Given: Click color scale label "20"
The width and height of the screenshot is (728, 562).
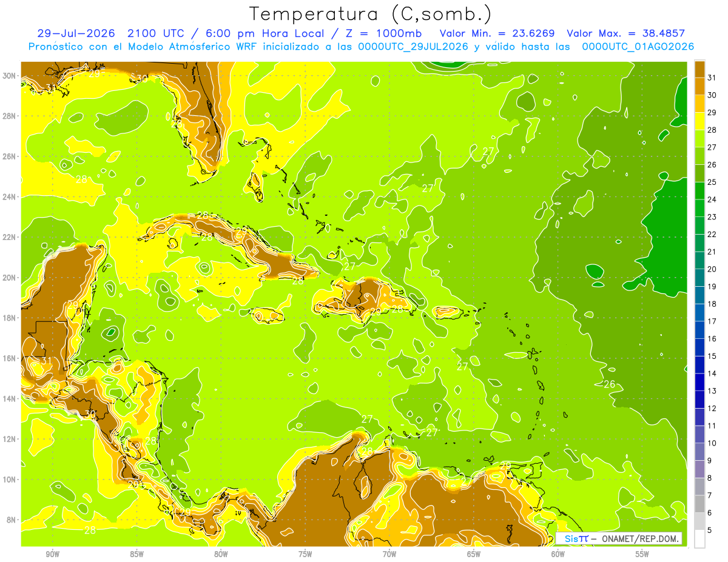Looking at the screenshot, I should click(x=712, y=269).
